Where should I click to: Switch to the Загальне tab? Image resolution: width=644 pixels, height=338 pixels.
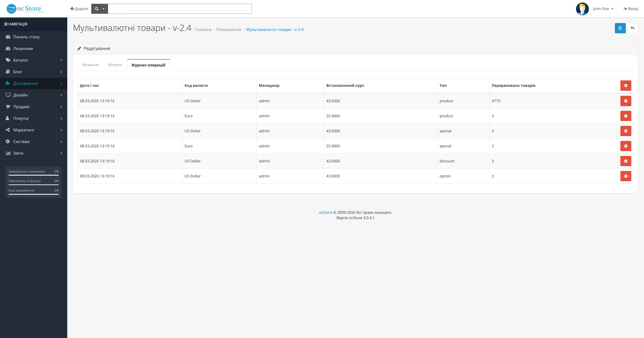pos(90,65)
